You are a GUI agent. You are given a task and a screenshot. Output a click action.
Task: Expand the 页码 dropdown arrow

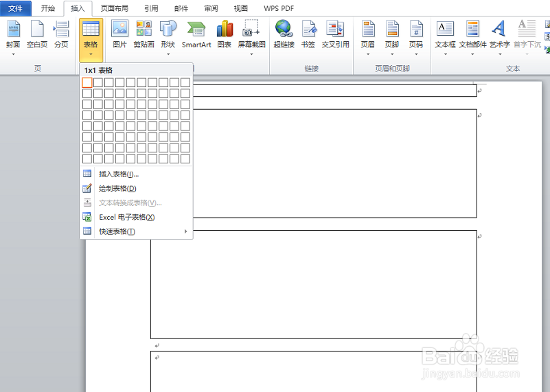coord(416,54)
